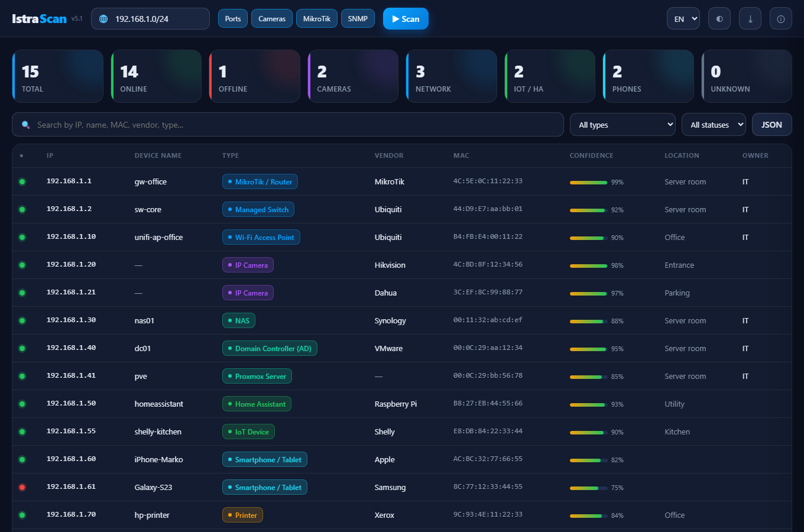Open the EN language dropdown
This screenshot has height=532, width=804.
click(683, 19)
